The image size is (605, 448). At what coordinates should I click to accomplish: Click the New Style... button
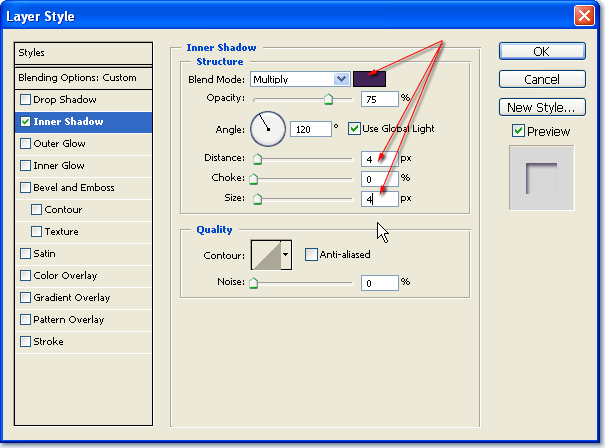(540, 107)
